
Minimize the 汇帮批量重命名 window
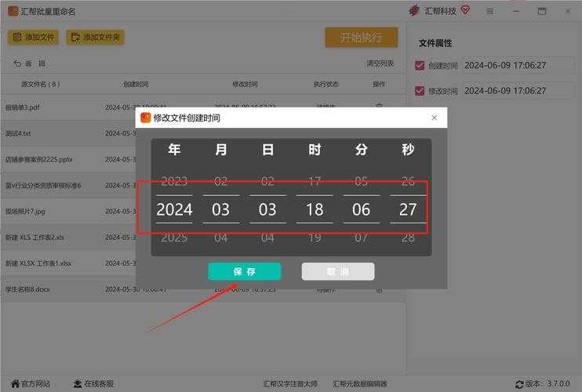[x=516, y=12]
